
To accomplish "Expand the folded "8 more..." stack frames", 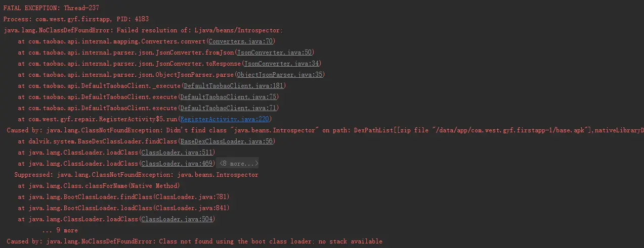I will tap(238, 164).
